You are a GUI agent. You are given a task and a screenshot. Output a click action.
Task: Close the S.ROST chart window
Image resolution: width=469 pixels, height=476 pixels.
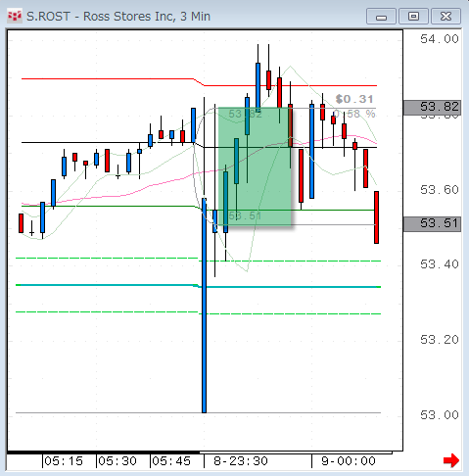coord(446,17)
